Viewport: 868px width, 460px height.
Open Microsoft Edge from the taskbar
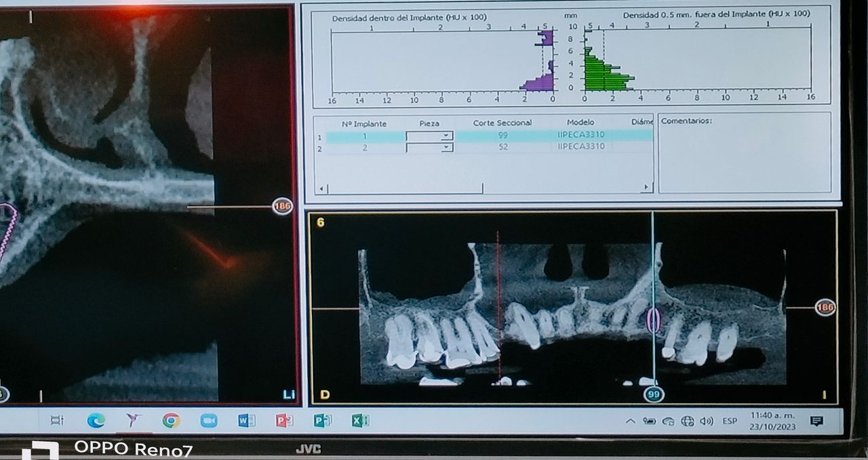coord(96,421)
